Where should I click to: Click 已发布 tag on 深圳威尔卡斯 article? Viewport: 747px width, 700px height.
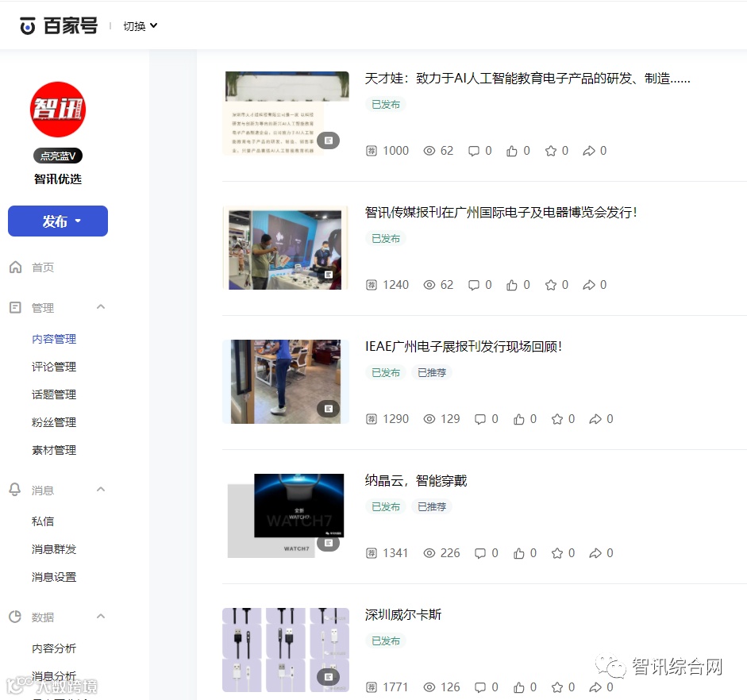386,641
